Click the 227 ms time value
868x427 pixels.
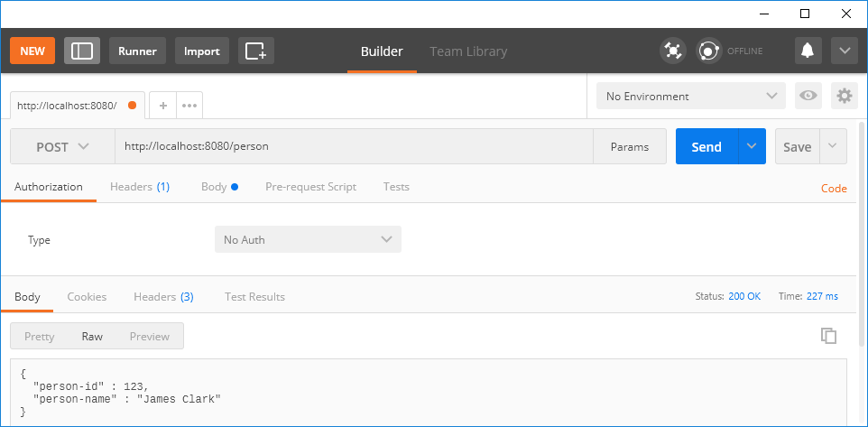point(822,296)
